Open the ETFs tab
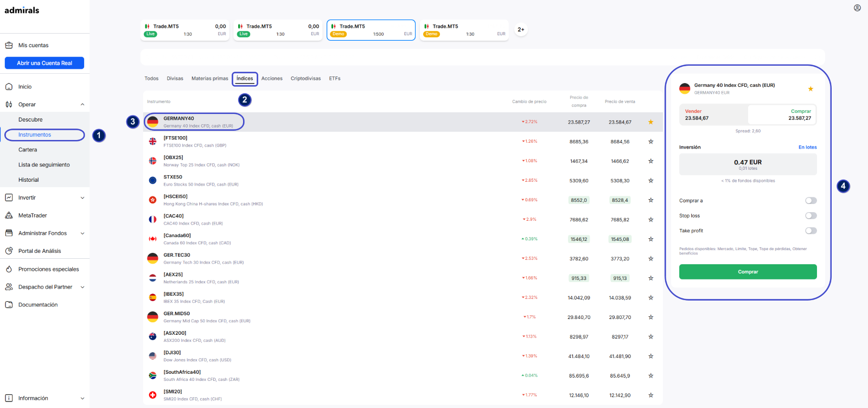868x408 pixels. click(335, 79)
